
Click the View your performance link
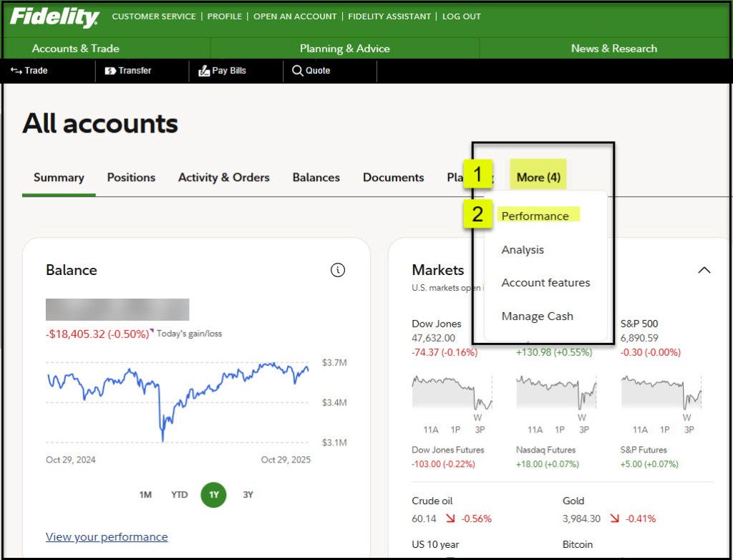107,537
